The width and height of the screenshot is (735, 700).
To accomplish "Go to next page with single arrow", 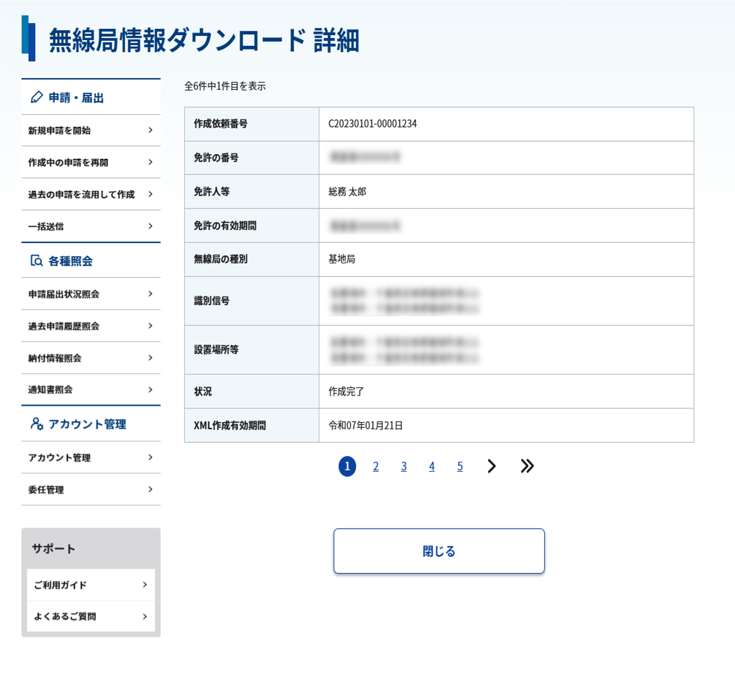I will click(x=492, y=466).
